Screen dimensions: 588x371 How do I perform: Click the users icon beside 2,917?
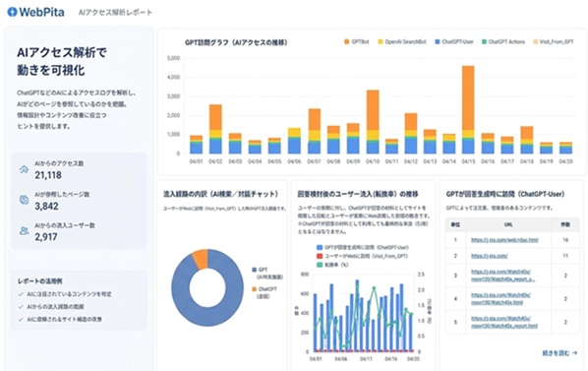[x=24, y=230]
